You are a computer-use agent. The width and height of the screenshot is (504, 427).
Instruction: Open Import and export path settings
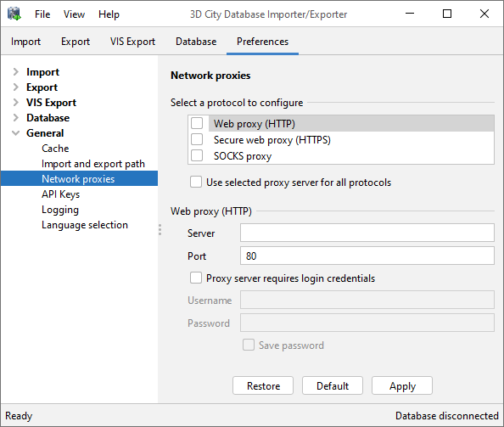pyautogui.click(x=93, y=164)
